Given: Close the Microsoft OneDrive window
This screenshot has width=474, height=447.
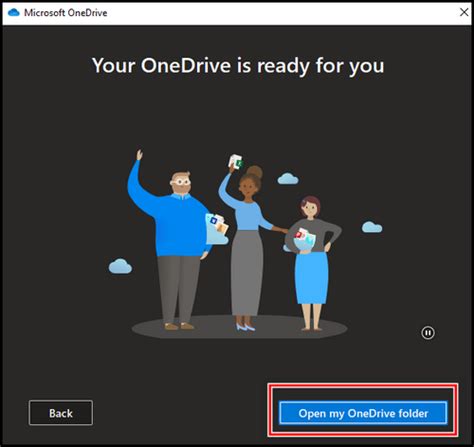Looking at the screenshot, I should pos(464,12).
